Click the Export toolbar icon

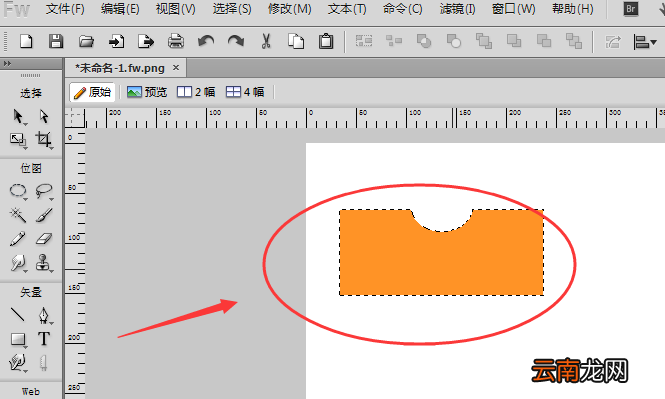[x=146, y=41]
